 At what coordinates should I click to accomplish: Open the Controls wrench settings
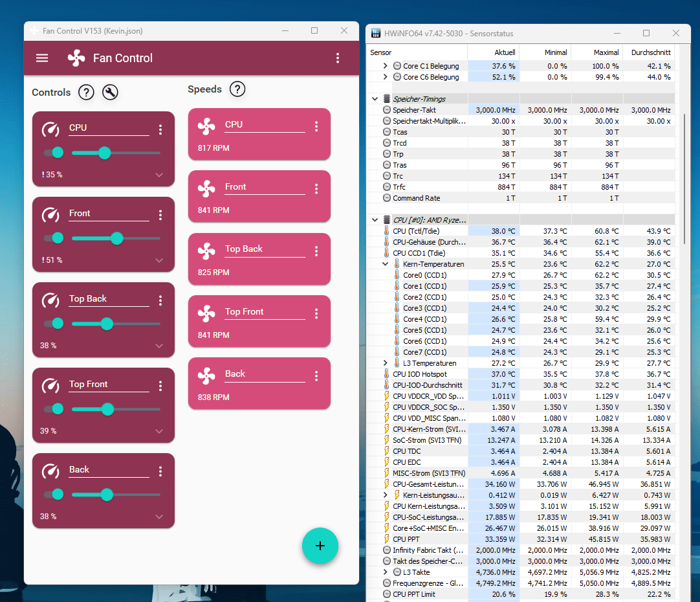(x=110, y=93)
